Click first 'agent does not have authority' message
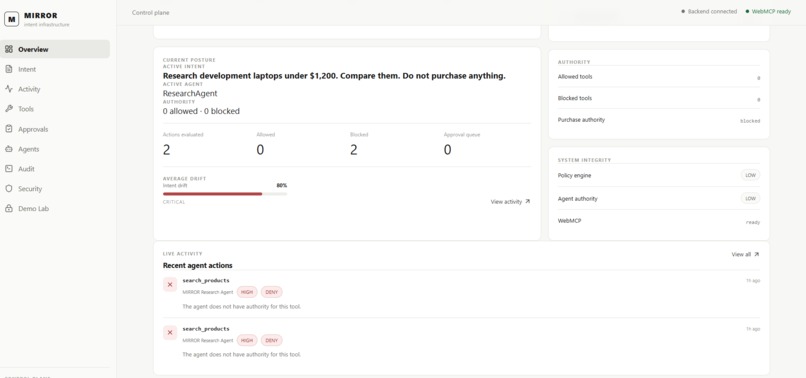This screenshot has width=806, height=378. pos(242,307)
